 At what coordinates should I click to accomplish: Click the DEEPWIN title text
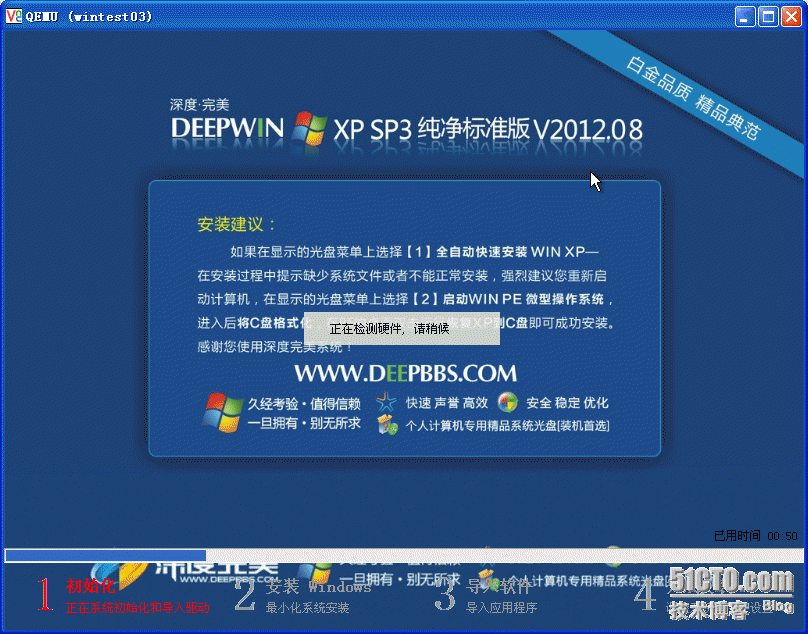pos(227,128)
